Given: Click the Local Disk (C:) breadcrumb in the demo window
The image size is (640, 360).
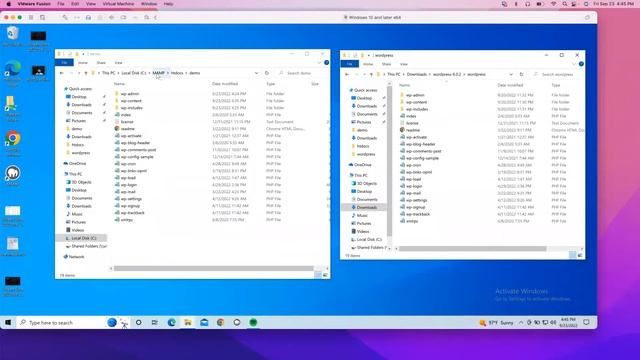Looking at the screenshot, I should [x=134, y=73].
